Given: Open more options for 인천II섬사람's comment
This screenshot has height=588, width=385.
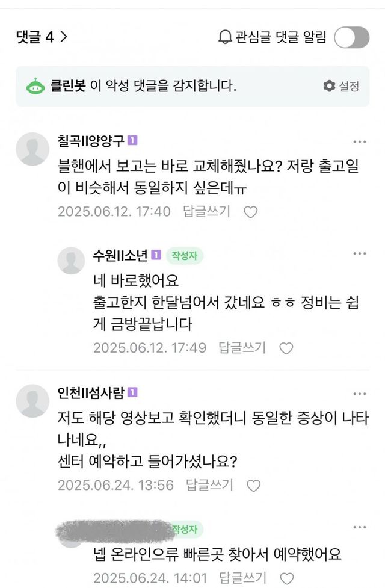Looking at the screenshot, I should (x=360, y=394).
